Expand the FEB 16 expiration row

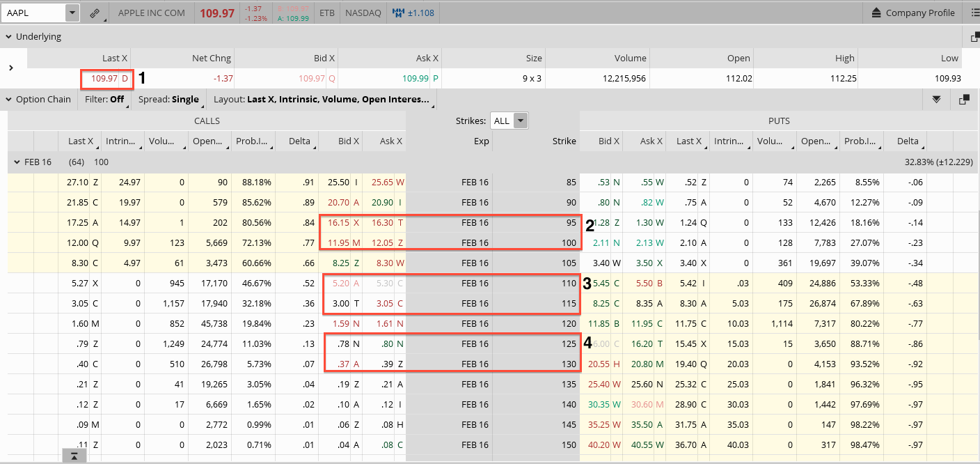(17, 162)
